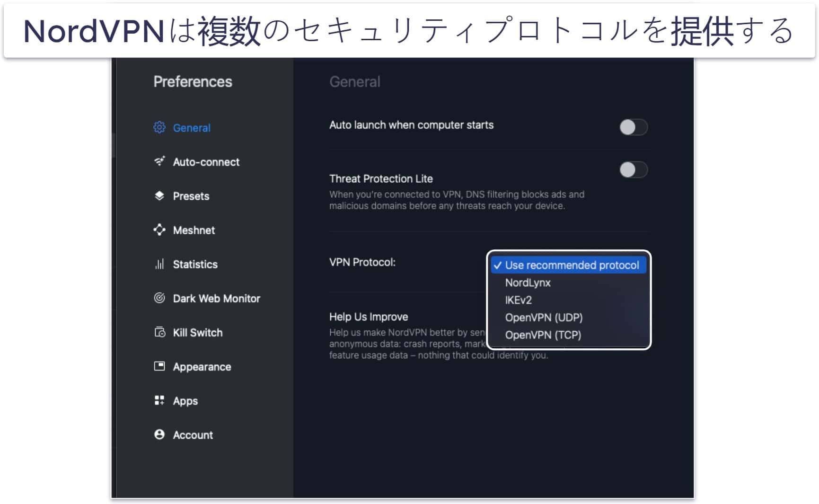819x504 pixels.
Task: Click the Apps grid icon
Action: point(159,400)
